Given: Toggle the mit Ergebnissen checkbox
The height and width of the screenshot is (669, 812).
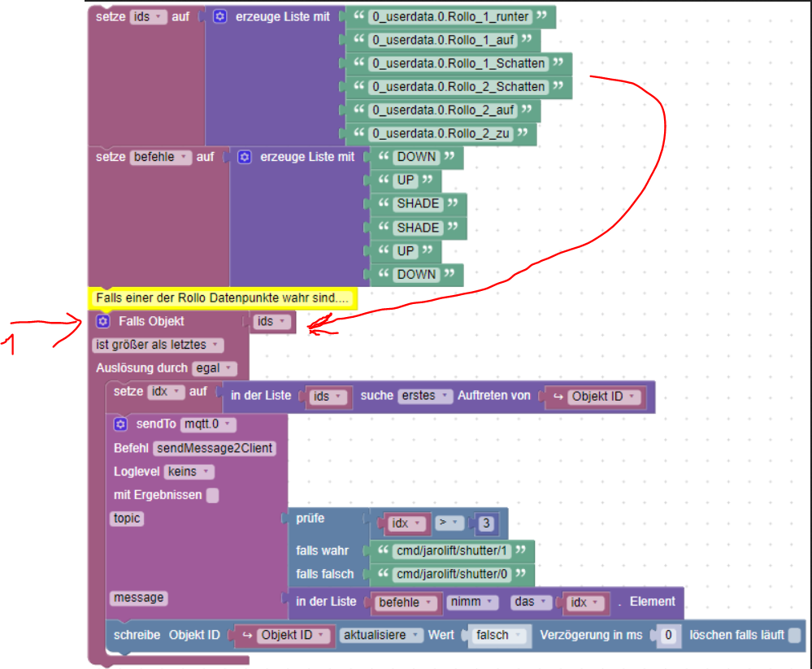Looking at the screenshot, I should 212,496.
